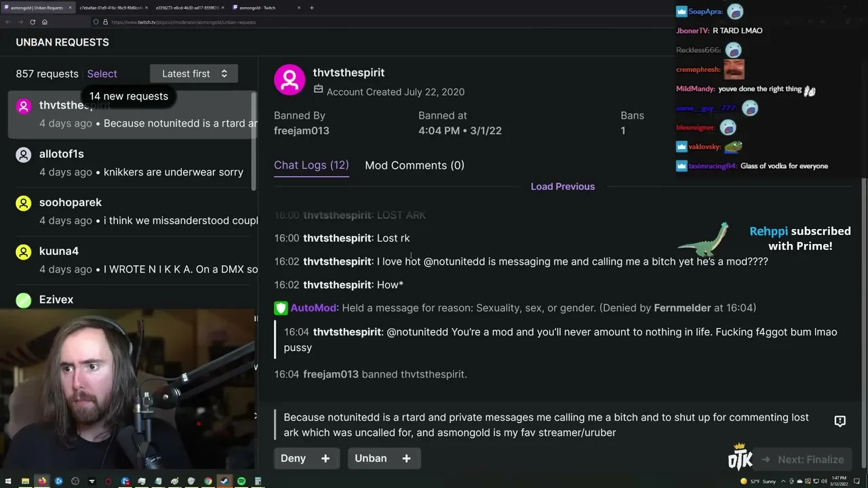
Task: Click the browser address bar URL
Action: click(183, 22)
